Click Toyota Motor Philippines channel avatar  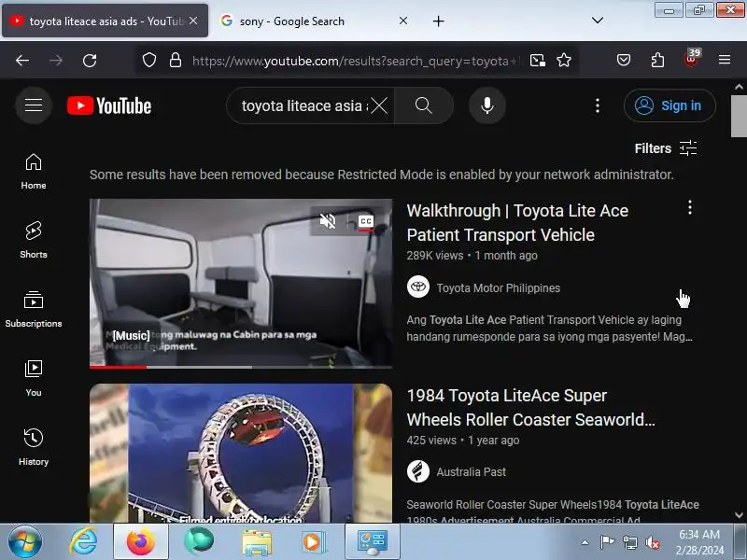pyautogui.click(x=417, y=287)
